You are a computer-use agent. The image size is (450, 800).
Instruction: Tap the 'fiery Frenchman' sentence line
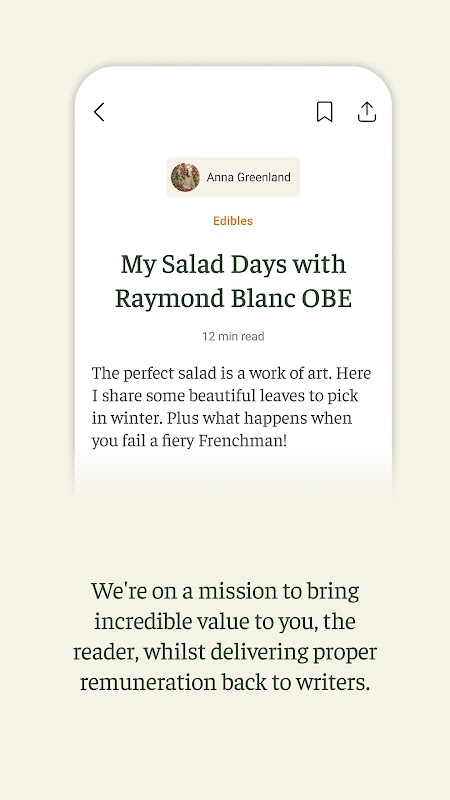coord(189,440)
